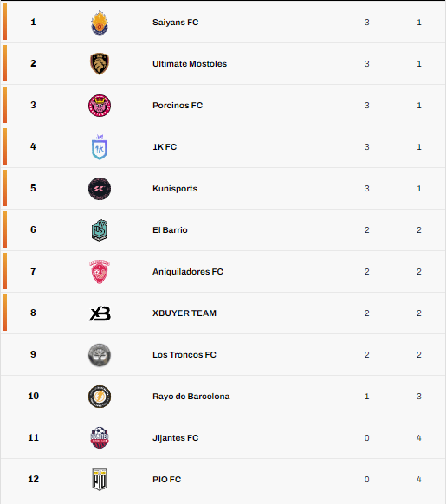Open the Rayo de Barcelona team link

(191, 397)
